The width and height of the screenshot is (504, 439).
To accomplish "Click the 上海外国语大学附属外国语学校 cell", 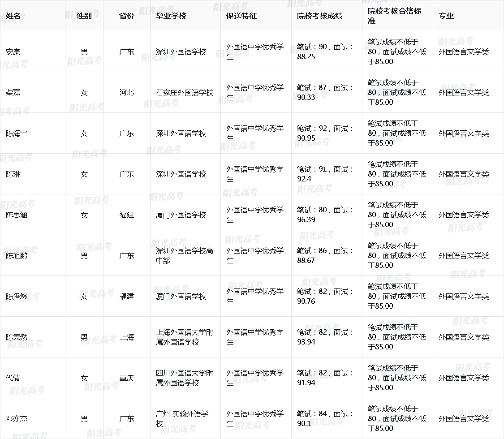I will click(x=185, y=337).
